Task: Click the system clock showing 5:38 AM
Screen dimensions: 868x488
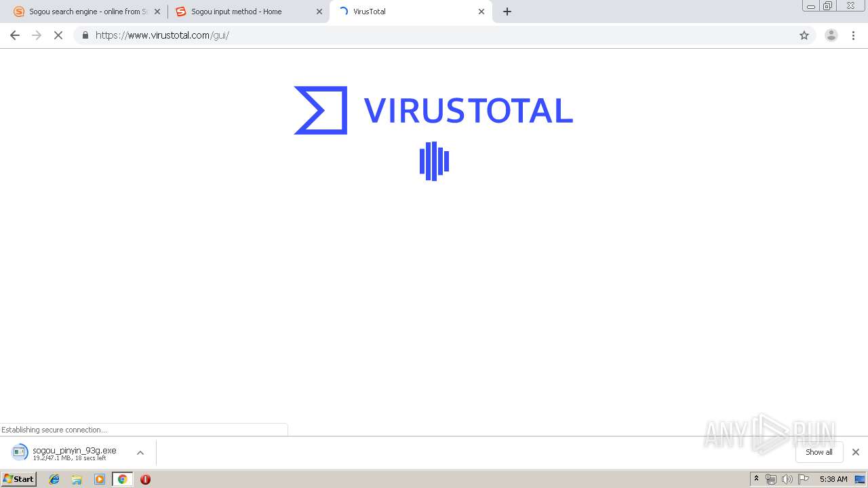Action: click(x=833, y=479)
